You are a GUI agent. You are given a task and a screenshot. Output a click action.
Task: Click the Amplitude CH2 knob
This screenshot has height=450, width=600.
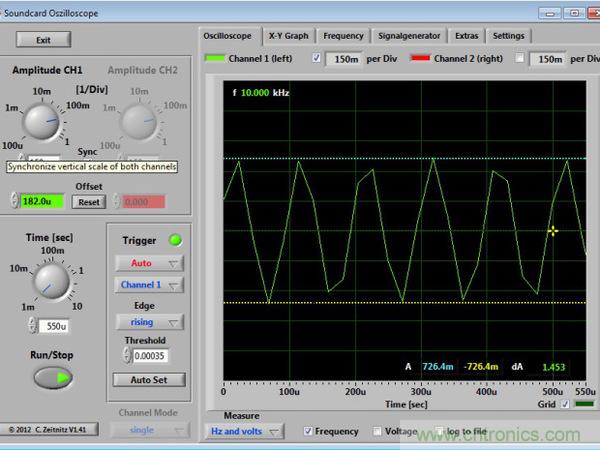tap(137, 122)
